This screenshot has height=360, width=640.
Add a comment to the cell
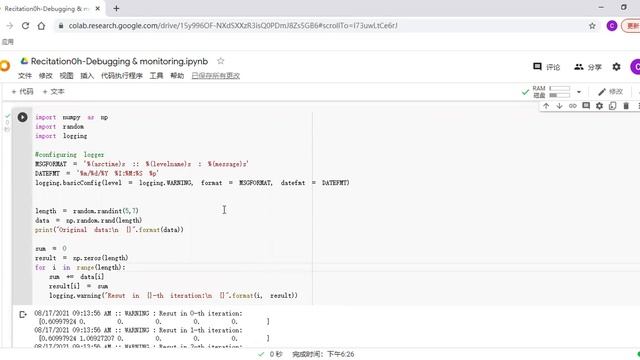click(x=586, y=106)
